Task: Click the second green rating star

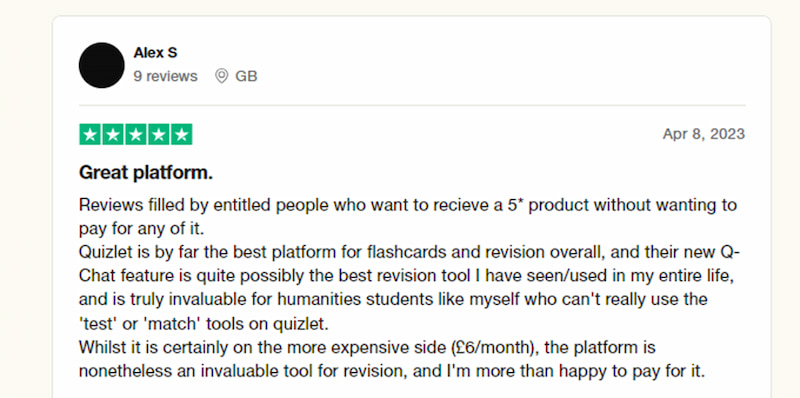Action: (x=113, y=134)
